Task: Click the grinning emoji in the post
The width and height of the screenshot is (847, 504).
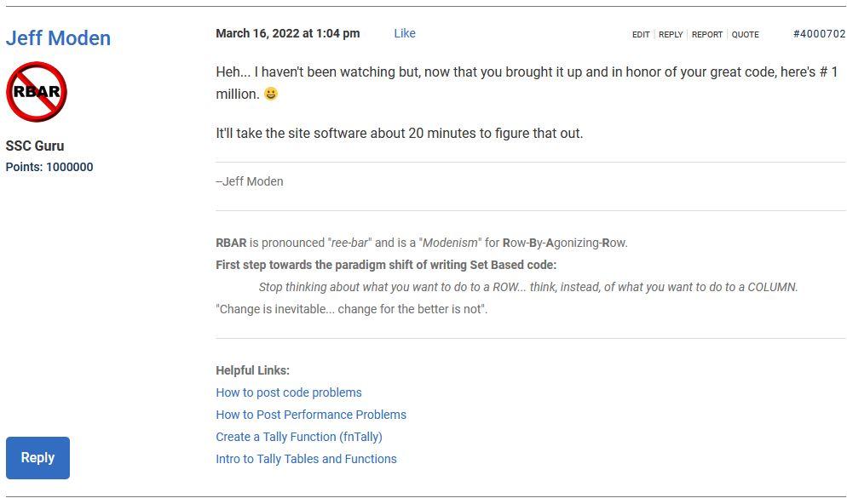Action: click(271, 94)
